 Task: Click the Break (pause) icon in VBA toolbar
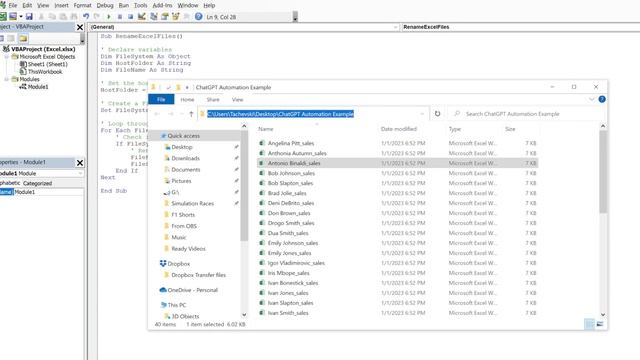(120, 17)
